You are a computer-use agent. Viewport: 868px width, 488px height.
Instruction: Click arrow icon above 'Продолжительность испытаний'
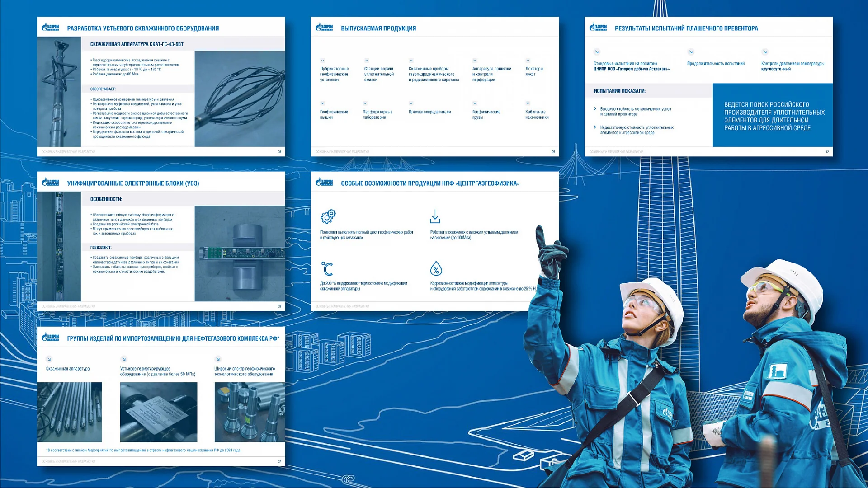point(690,52)
